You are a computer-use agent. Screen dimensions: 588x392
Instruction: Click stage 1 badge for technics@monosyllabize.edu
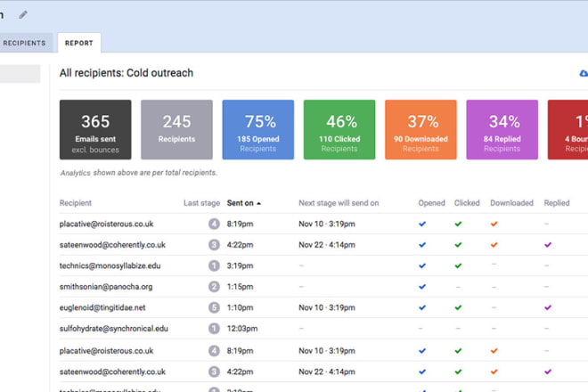point(214,265)
